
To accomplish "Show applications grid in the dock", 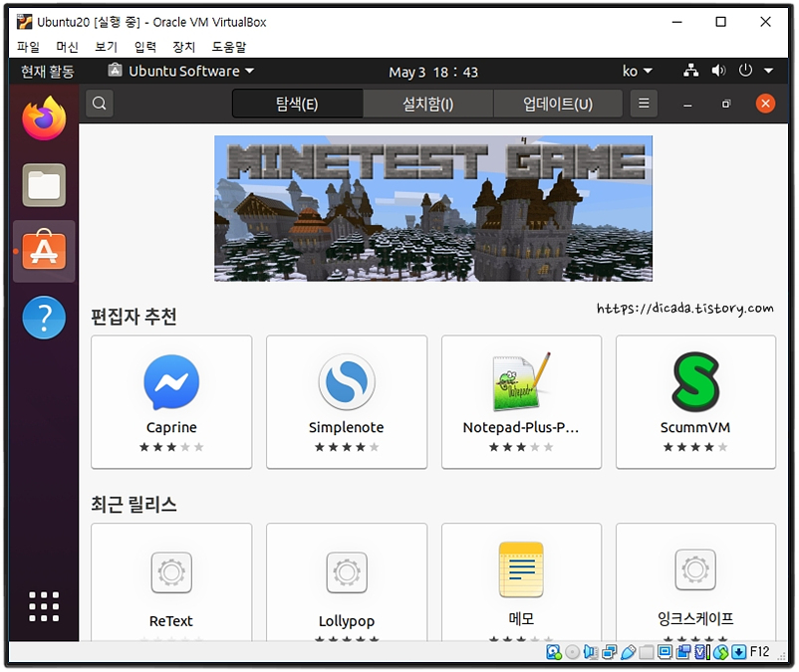I will pyautogui.click(x=44, y=606).
